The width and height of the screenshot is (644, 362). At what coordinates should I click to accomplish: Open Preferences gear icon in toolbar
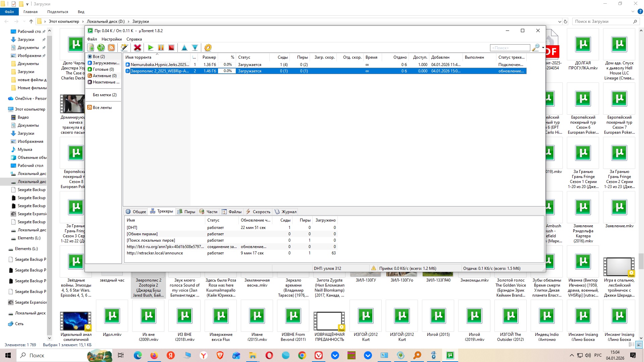208,48
